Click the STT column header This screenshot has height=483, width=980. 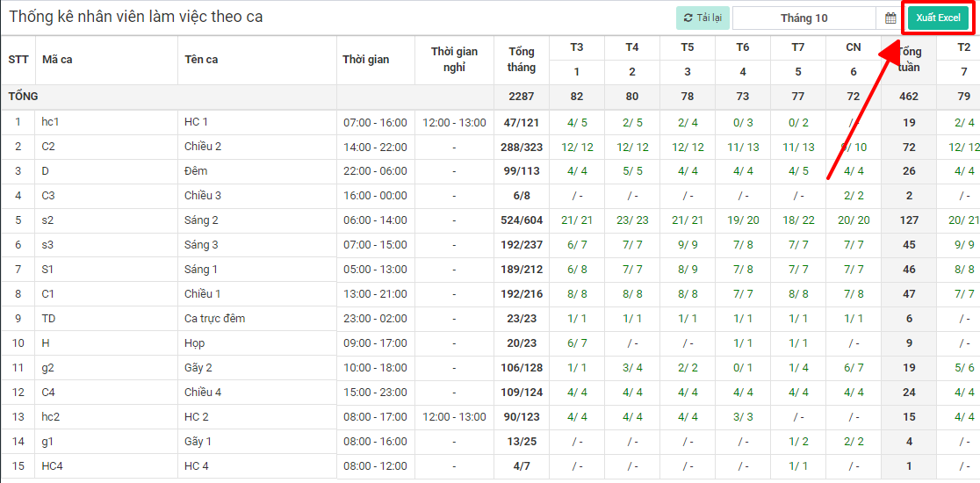[x=18, y=60]
